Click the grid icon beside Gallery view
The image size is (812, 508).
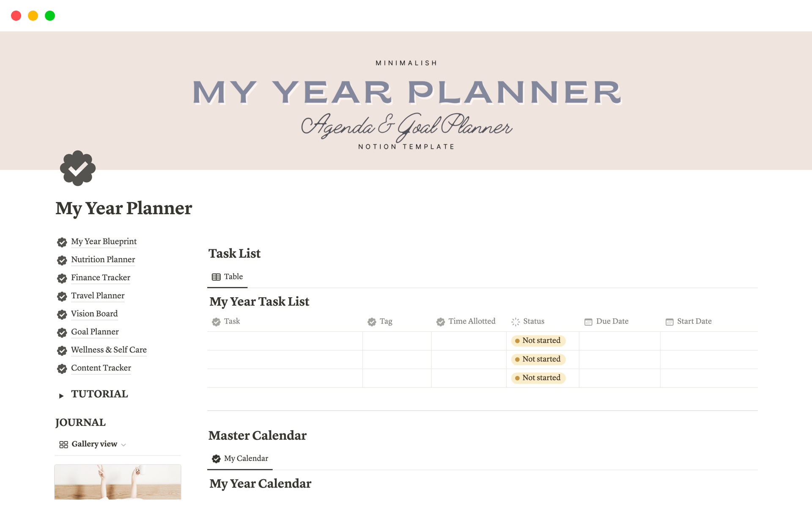pyautogui.click(x=63, y=444)
